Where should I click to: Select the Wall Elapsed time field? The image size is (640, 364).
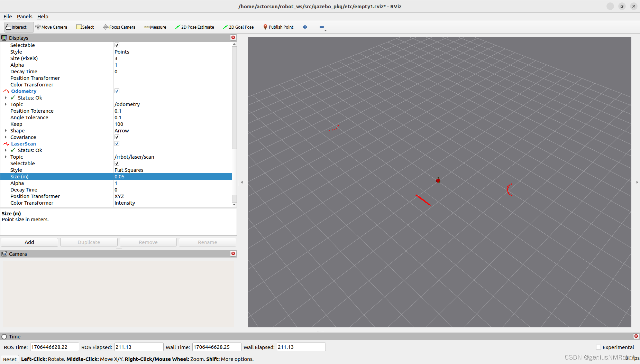click(301, 347)
